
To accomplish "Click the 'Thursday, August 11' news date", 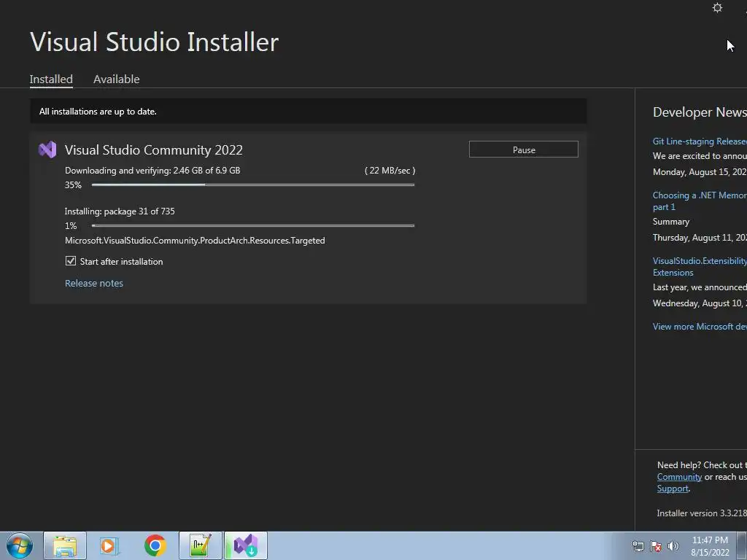I will (700, 238).
